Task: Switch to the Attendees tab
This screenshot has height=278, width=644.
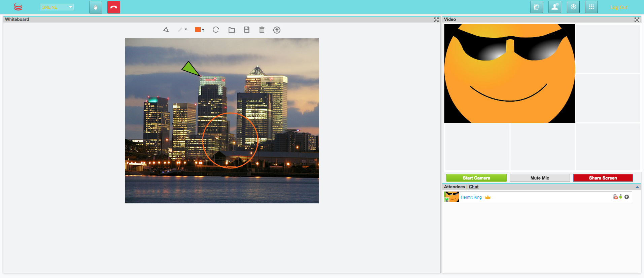Action: [x=454, y=187]
